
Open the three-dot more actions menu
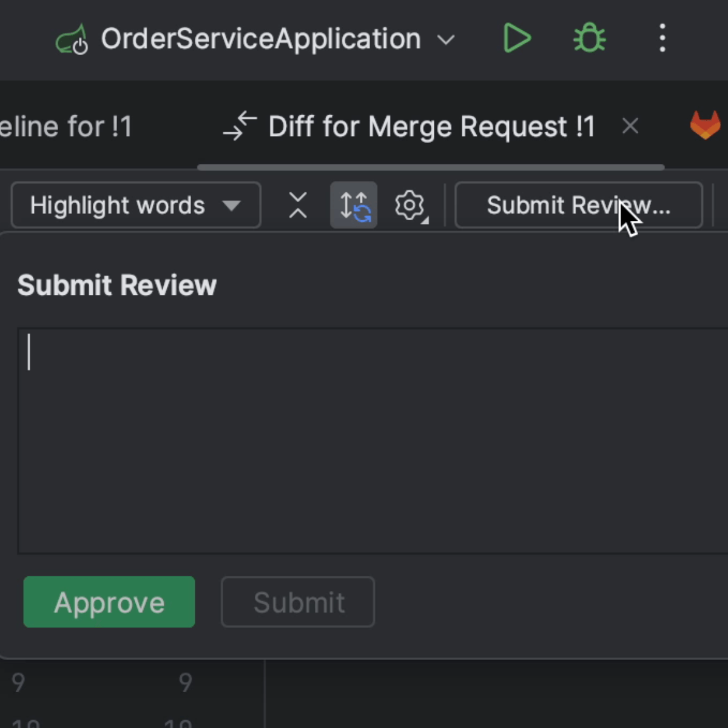[x=662, y=38]
